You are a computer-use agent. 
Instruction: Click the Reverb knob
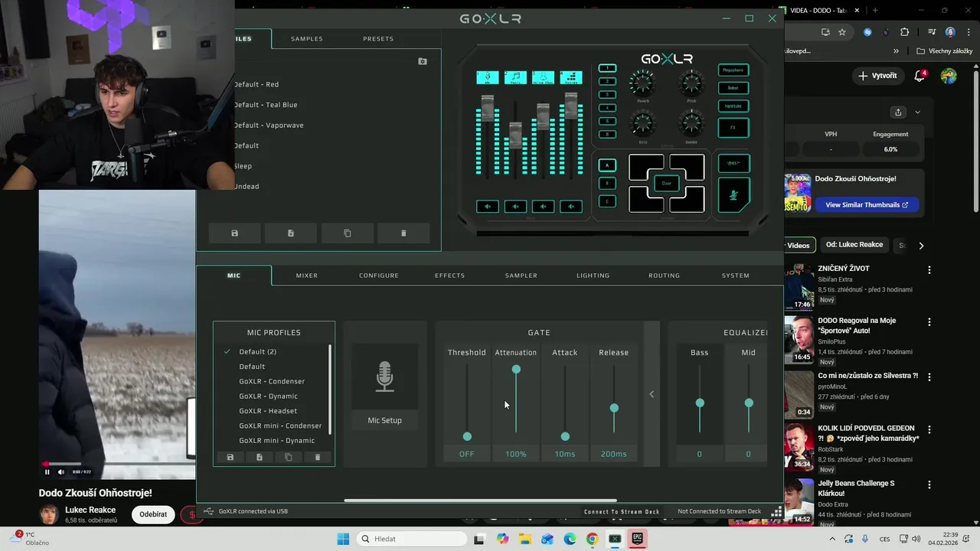point(642,83)
